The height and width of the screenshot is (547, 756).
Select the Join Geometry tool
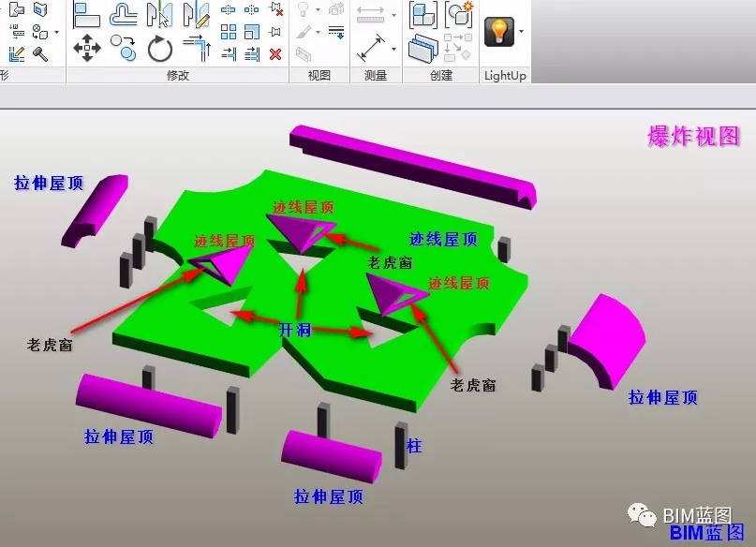(40, 32)
